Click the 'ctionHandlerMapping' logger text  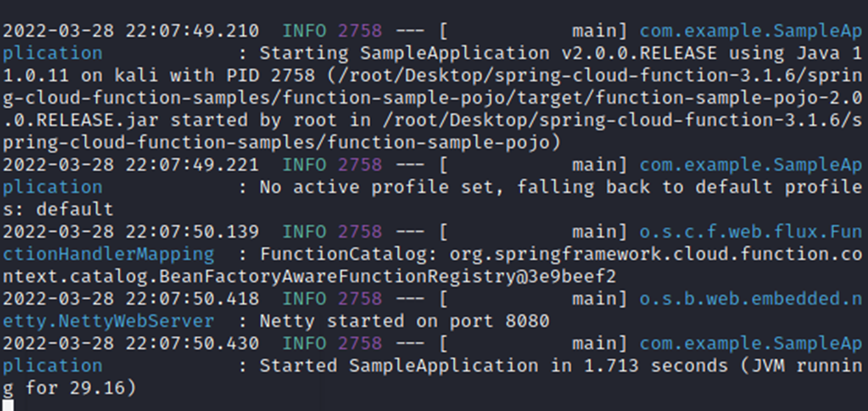(108, 254)
